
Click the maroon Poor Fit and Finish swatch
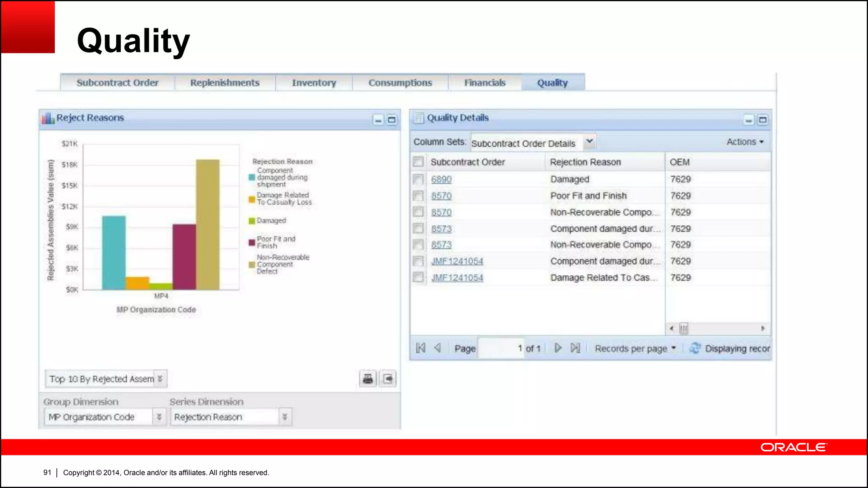point(252,242)
